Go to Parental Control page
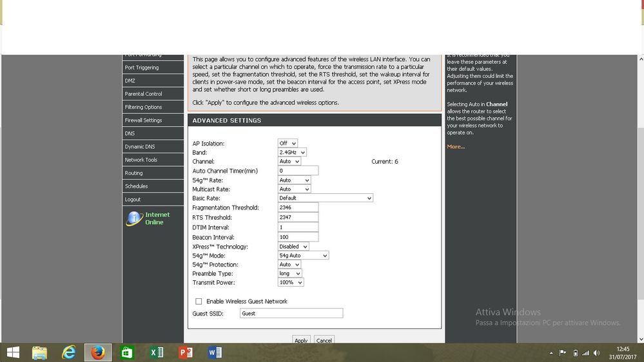 coord(153,93)
